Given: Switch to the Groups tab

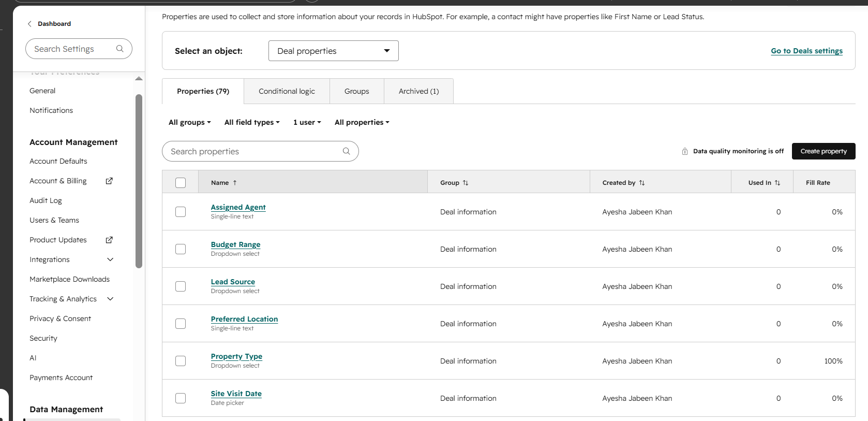Looking at the screenshot, I should (357, 91).
